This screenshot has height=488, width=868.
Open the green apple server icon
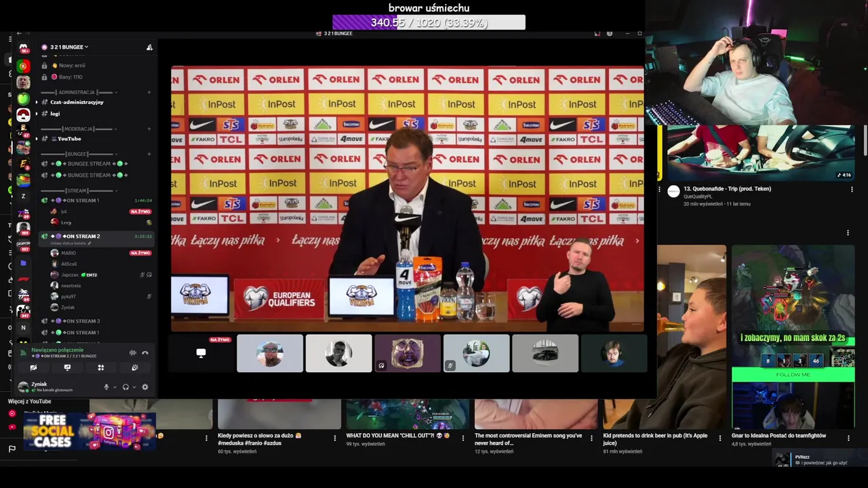[x=23, y=99]
